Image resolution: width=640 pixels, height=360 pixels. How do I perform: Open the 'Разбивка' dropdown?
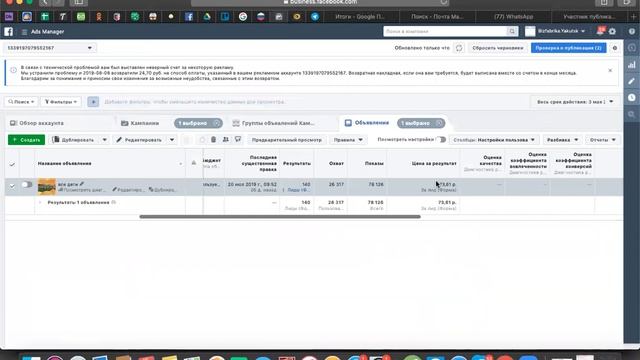(562, 140)
